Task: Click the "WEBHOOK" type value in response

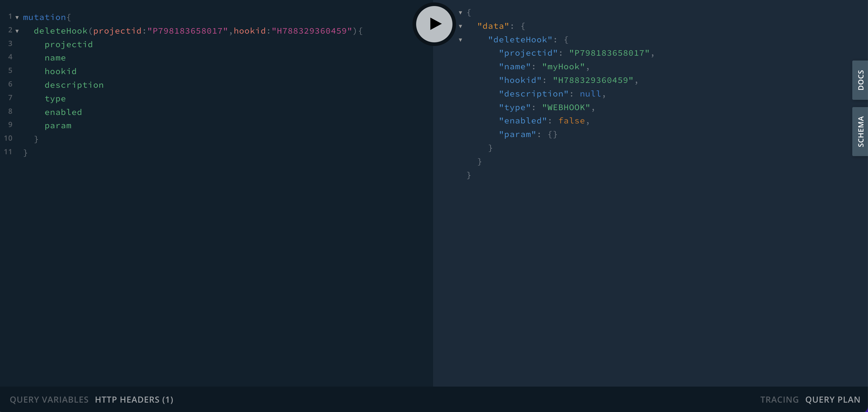Action: tap(566, 107)
